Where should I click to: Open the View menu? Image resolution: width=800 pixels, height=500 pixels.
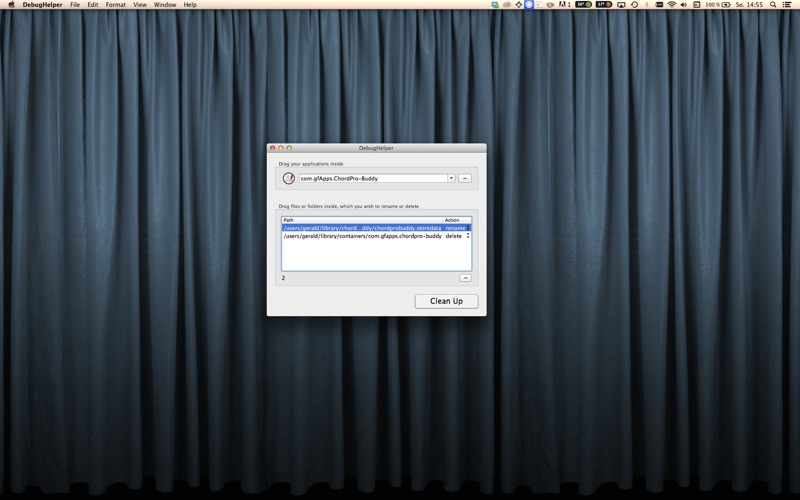click(140, 5)
